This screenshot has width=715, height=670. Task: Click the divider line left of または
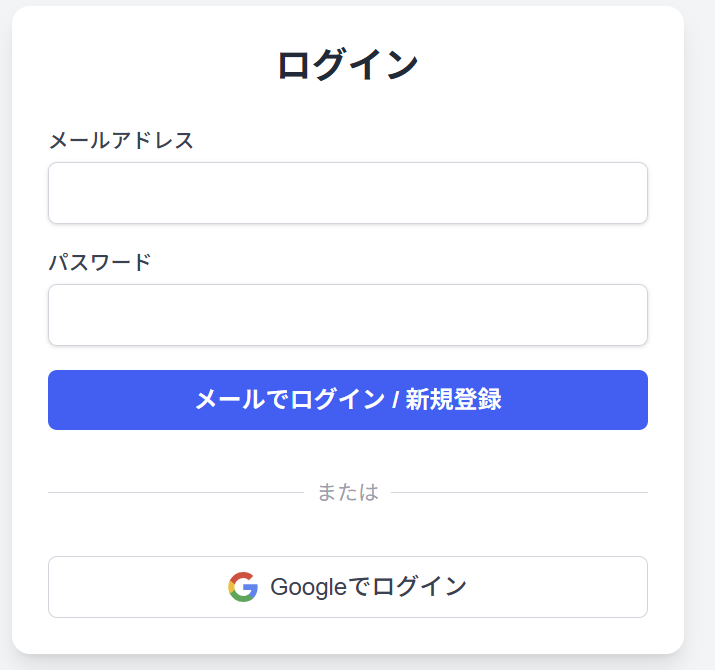point(175,492)
